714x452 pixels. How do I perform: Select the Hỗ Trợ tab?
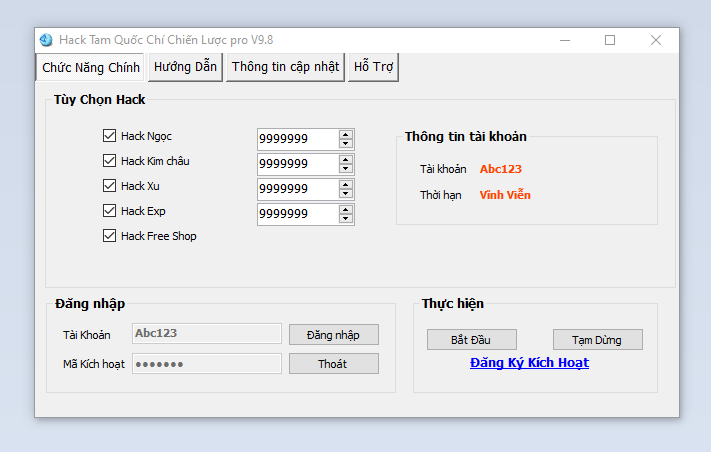click(x=373, y=67)
